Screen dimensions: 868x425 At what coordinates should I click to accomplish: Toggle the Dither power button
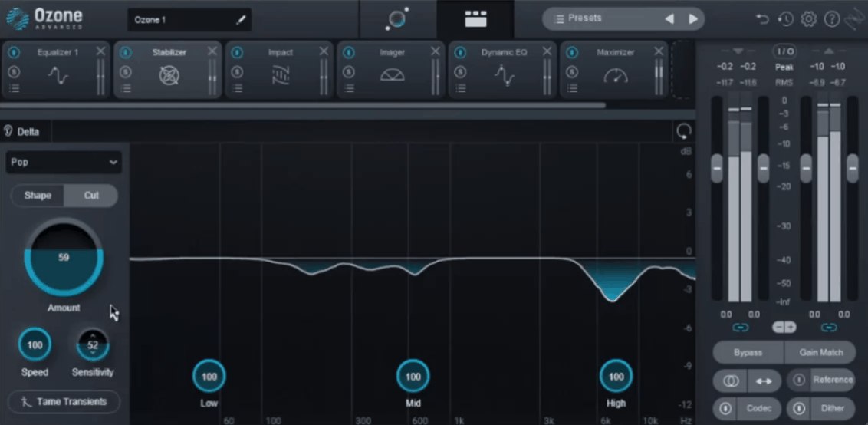pyautogui.click(x=799, y=409)
